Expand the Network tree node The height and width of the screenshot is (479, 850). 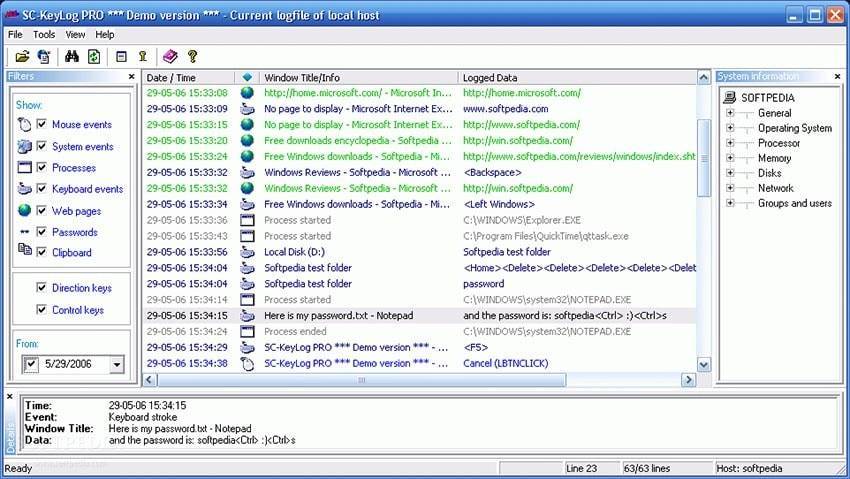pyautogui.click(x=730, y=188)
